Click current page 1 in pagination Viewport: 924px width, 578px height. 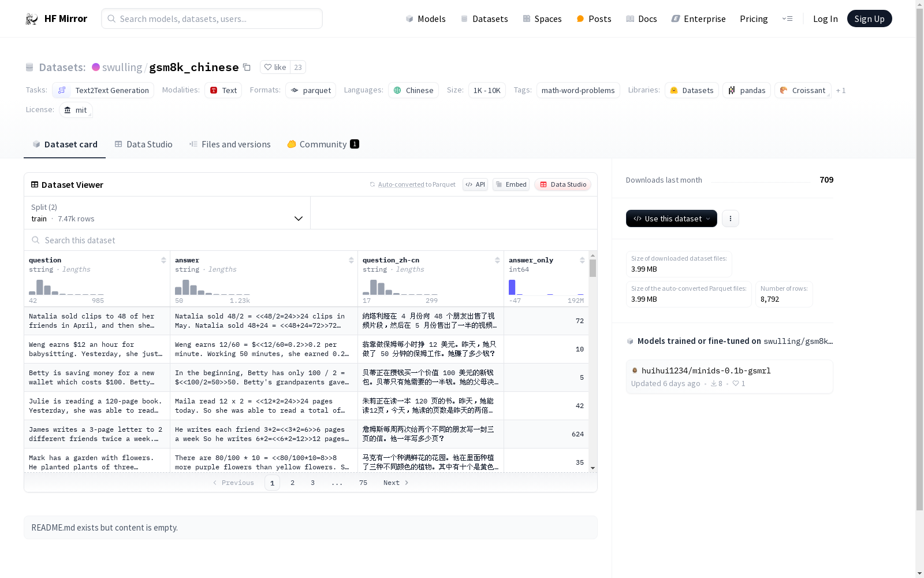click(272, 483)
